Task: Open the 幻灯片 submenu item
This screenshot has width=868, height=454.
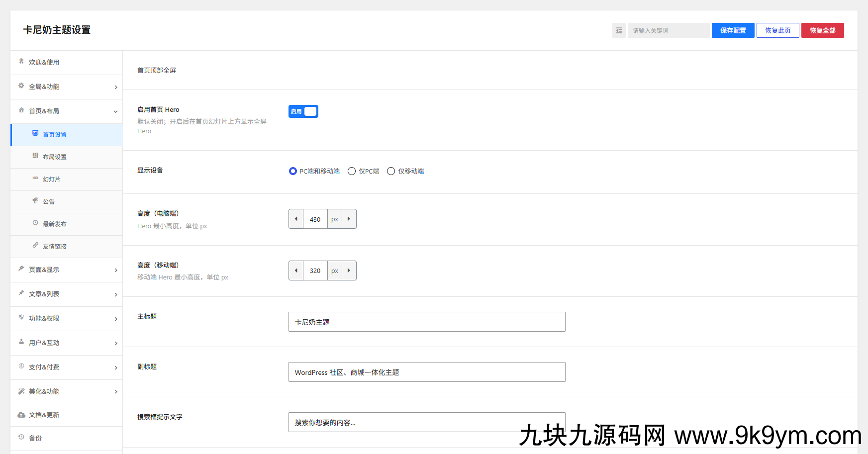Action: (x=67, y=180)
